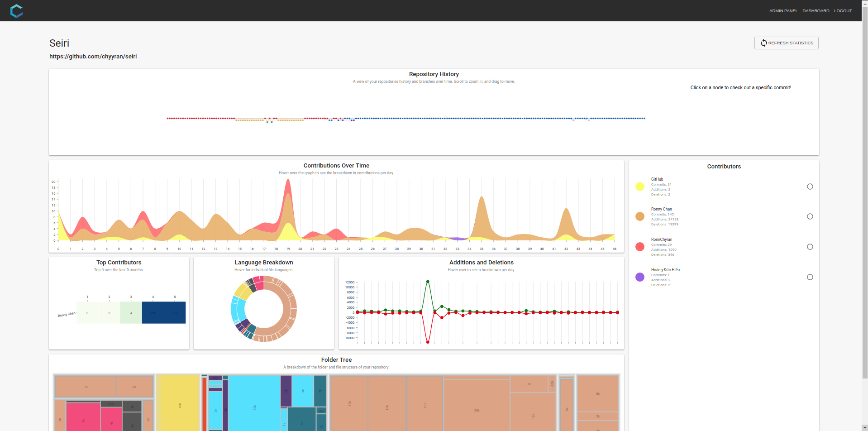Click the orange Ronny Chan color circle
Screen dimensions: 868x431
[639, 216]
